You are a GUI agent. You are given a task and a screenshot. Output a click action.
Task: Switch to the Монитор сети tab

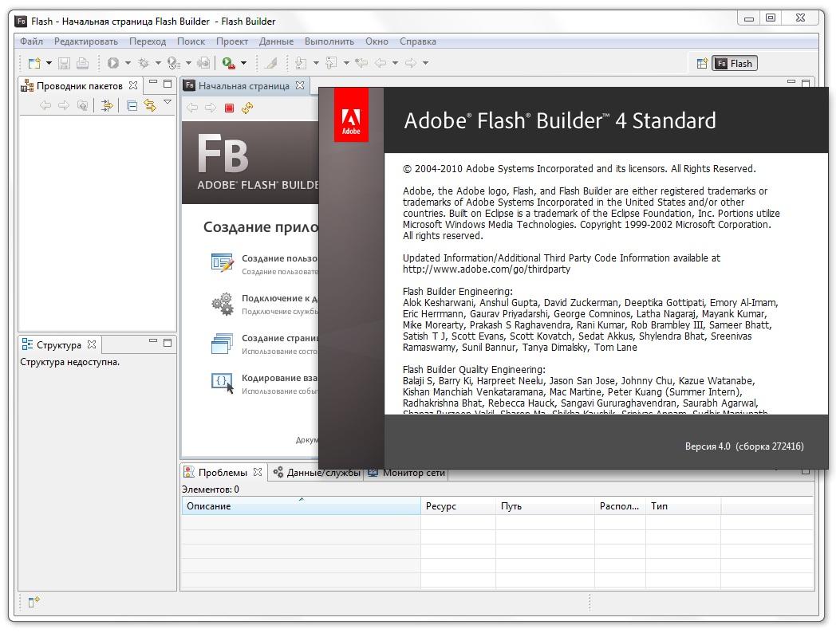coord(407,473)
